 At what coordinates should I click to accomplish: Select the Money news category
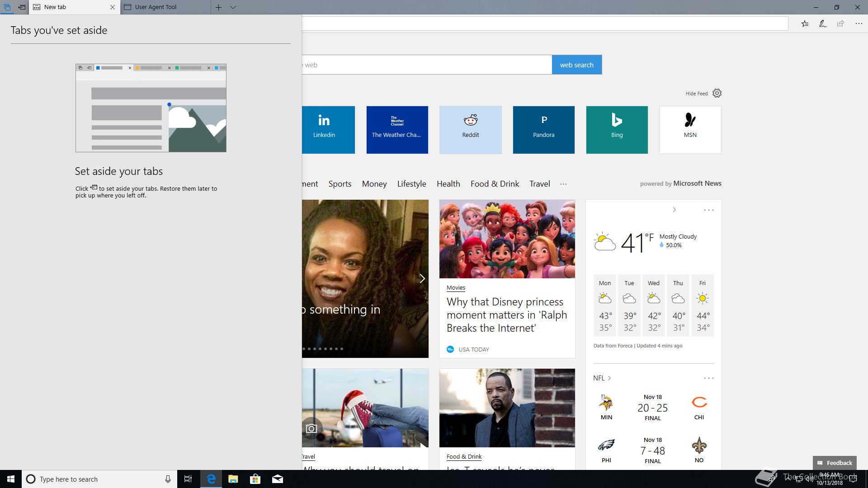374,184
